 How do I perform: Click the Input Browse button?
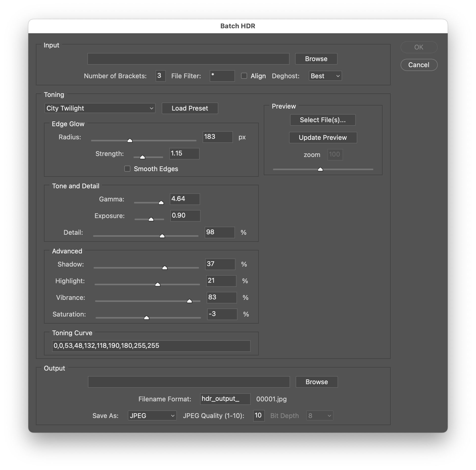pyautogui.click(x=316, y=59)
